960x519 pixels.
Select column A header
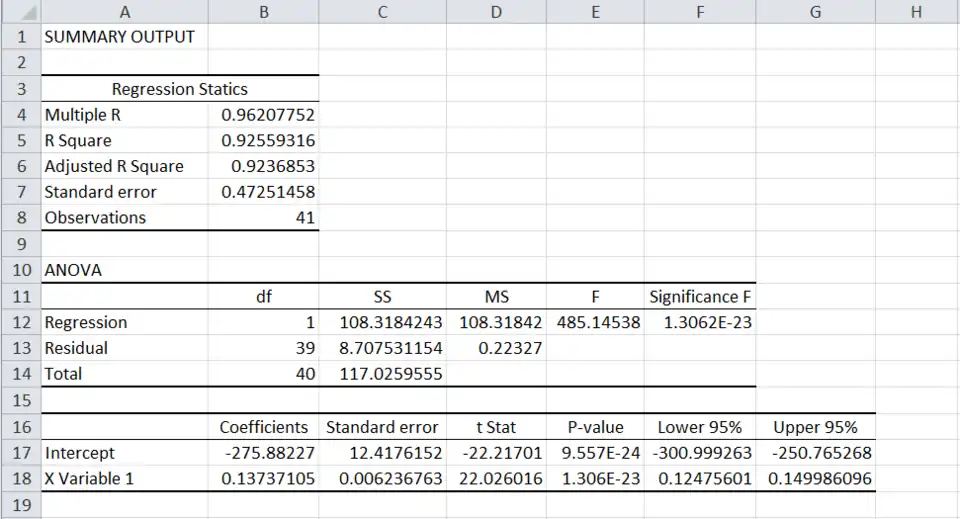tap(124, 12)
